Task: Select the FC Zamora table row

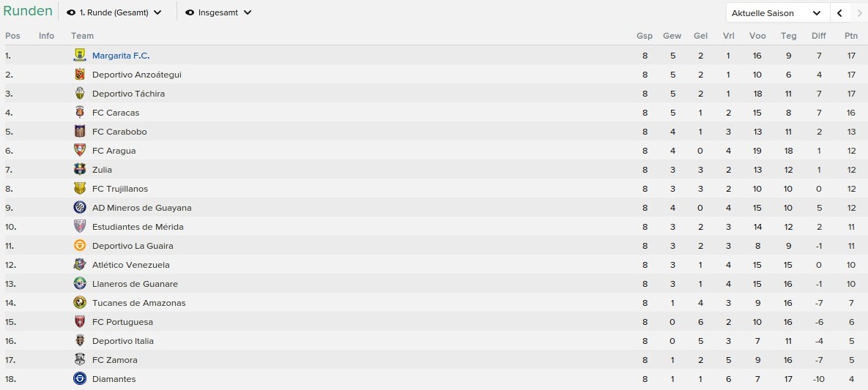Action: (434, 359)
